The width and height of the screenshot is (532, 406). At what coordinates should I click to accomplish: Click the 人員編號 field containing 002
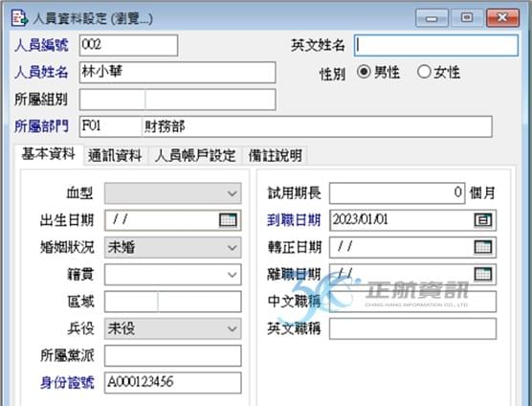point(128,45)
